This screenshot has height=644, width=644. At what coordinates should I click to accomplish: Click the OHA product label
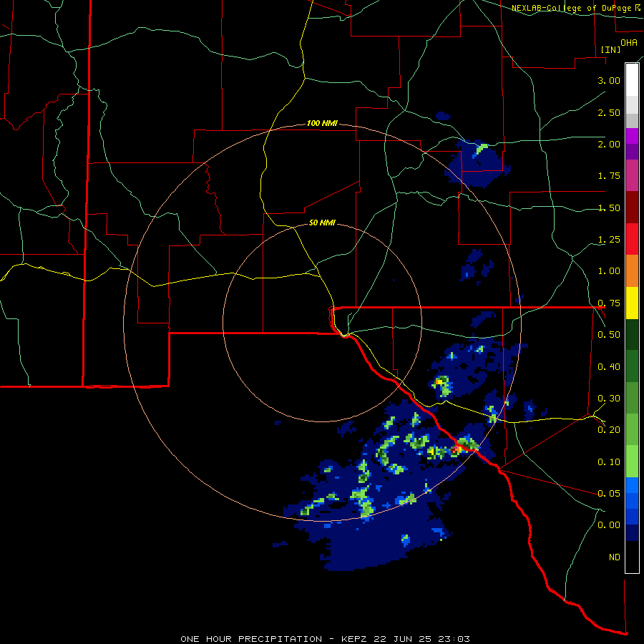tap(629, 42)
